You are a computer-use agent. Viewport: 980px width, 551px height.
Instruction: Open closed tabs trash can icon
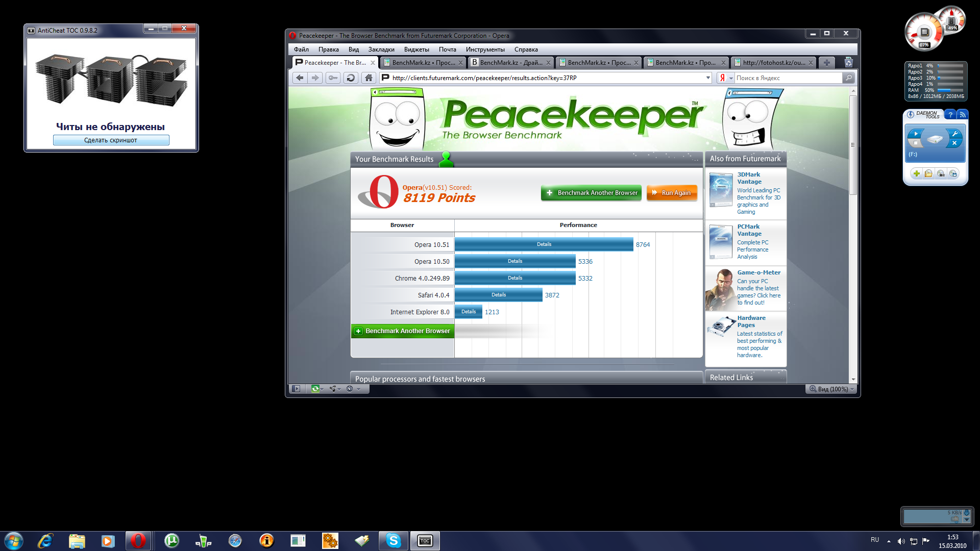[x=848, y=62]
